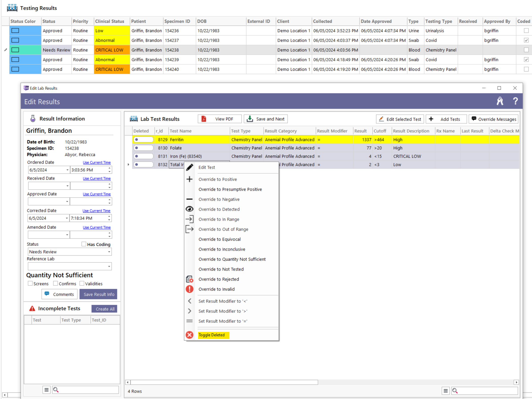
Task: Check the Screens checkbox
Action: (x=30, y=283)
